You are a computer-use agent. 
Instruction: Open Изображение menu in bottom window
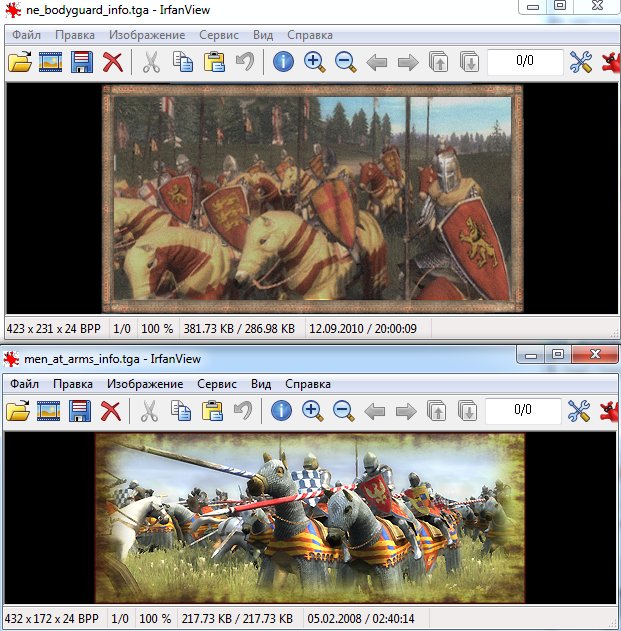pyautogui.click(x=145, y=384)
